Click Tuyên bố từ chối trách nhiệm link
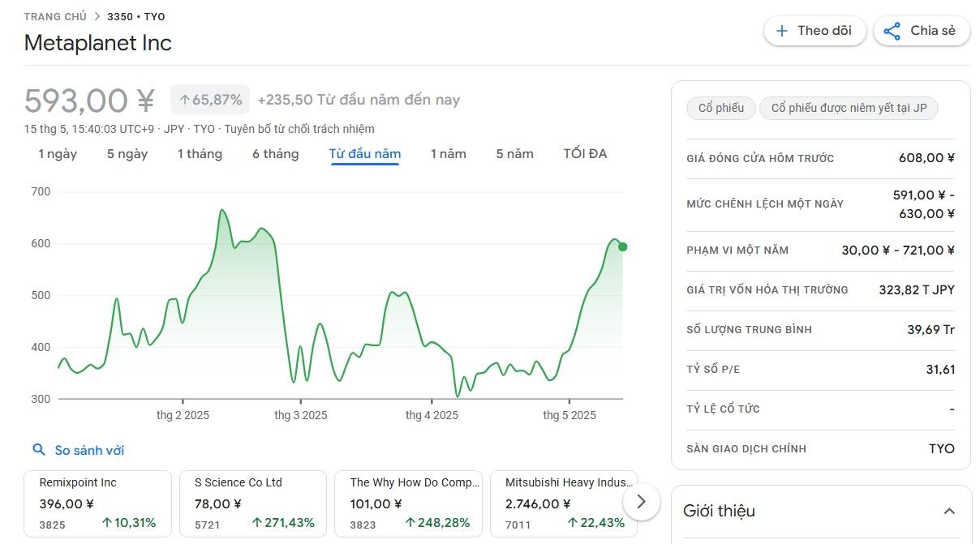Screen dimensions: 980x544 coord(299,129)
